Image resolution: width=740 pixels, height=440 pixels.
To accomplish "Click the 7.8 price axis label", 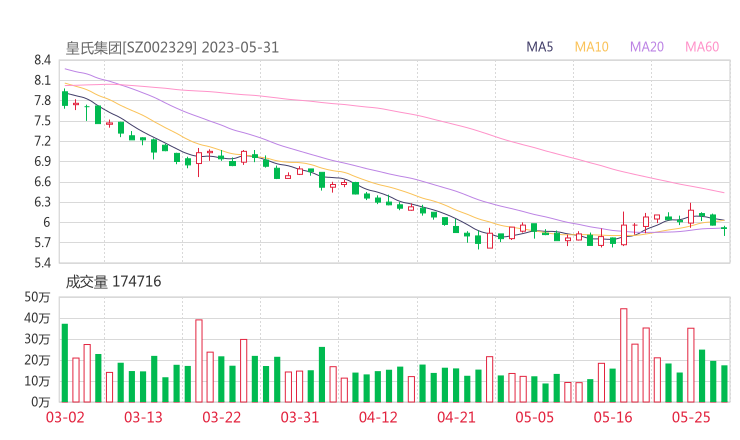I will pyautogui.click(x=42, y=101).
